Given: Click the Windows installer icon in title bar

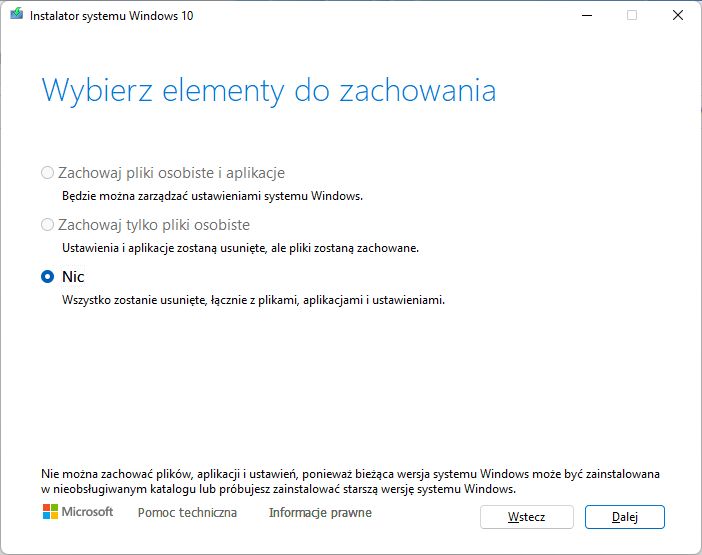Looking at the screenshot, I should coord(17,14).
